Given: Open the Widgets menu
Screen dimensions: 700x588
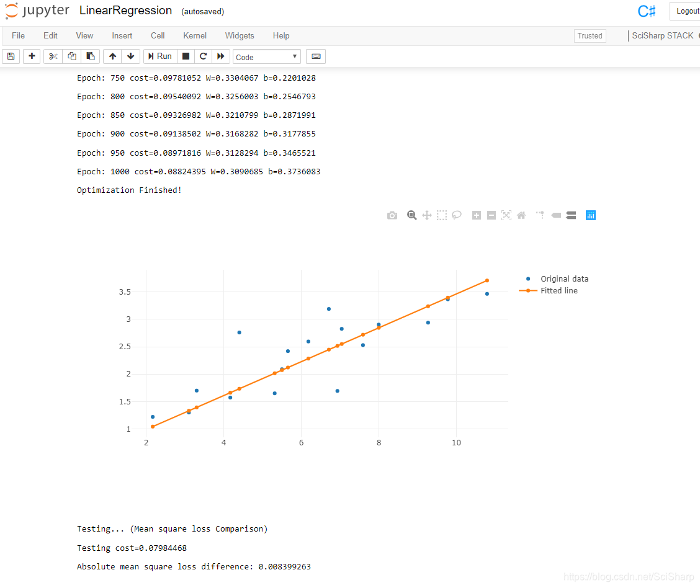Looking at the screenshot, I should tap(240, 36).
